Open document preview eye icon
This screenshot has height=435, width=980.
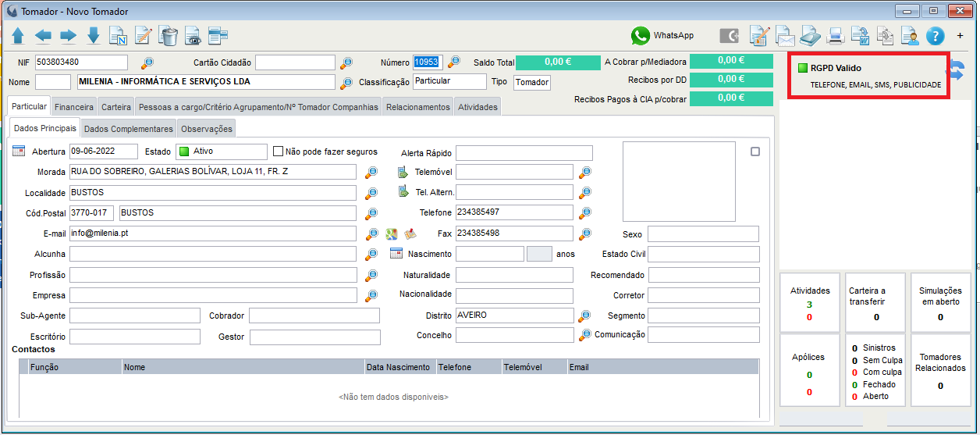click(x=193, y=36)
